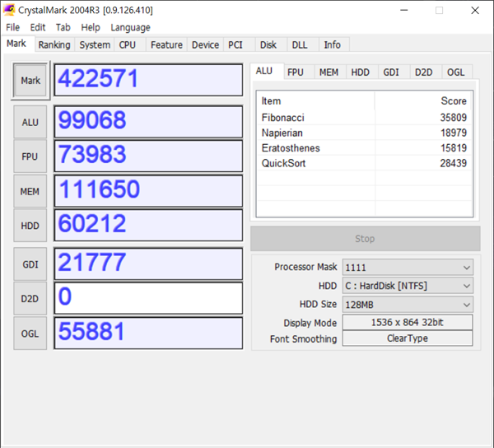Viewport: 494px width, 448px height.
Task: Run the GDI benchmark button
Action: (x=30, y=264)
